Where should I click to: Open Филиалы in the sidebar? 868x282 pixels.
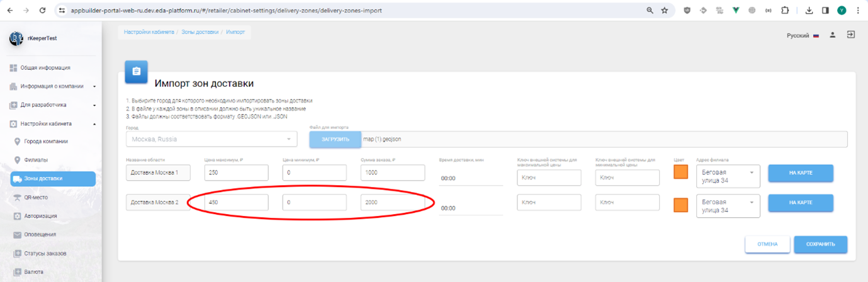[36, 160]
